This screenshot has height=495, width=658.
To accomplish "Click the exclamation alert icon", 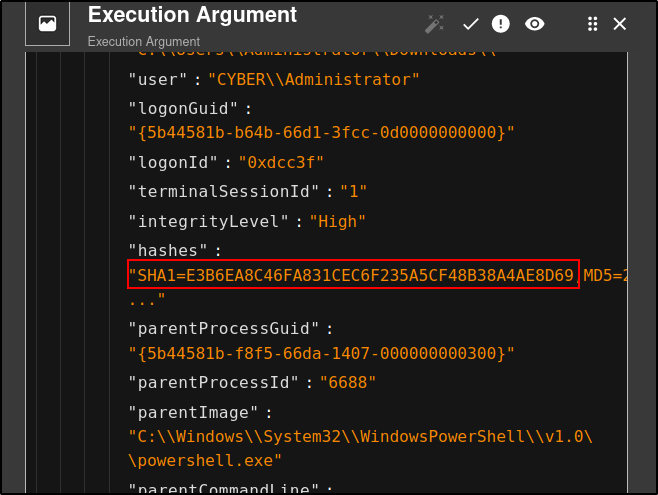I will (501, 24).
